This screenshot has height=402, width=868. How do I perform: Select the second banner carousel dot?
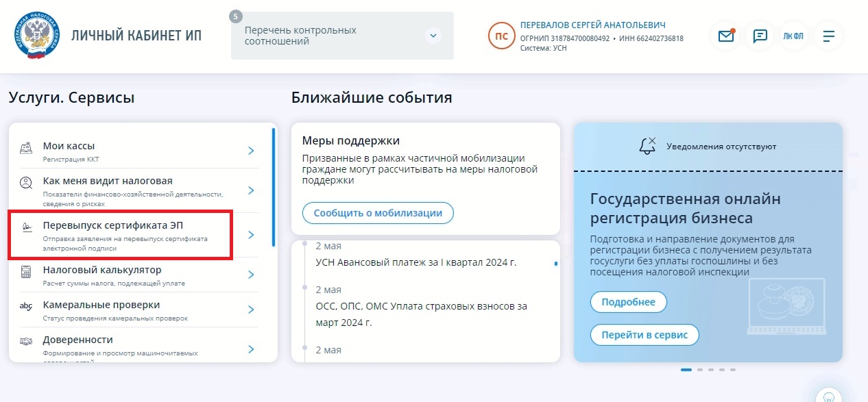point(700,370)
